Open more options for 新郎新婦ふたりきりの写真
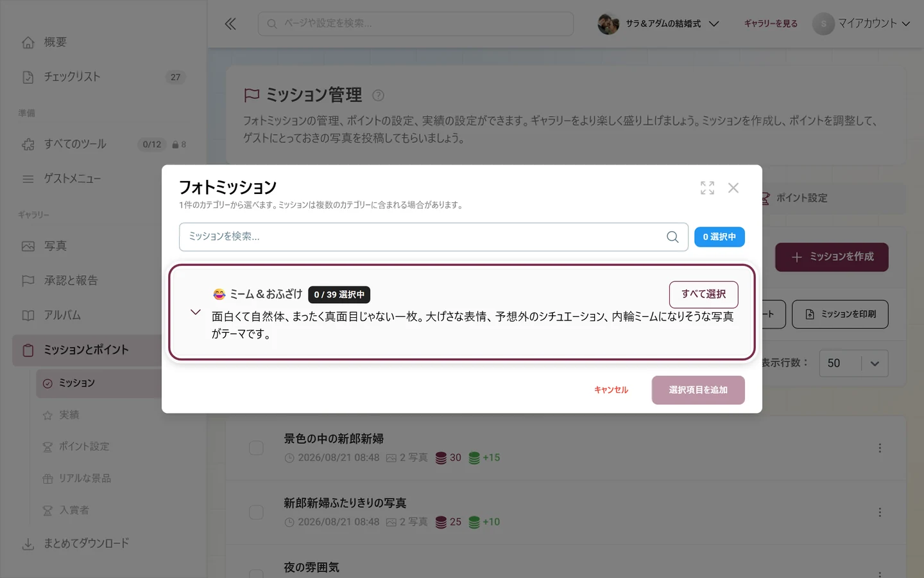Screen dimensions: 924x578 [x=880, y=512]
